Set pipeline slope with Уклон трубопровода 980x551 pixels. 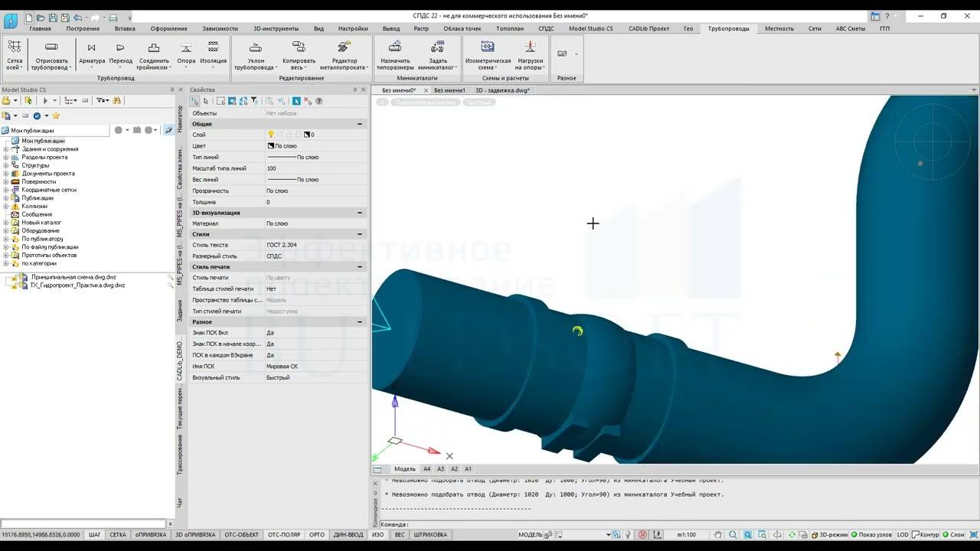[x=256, y=55]
